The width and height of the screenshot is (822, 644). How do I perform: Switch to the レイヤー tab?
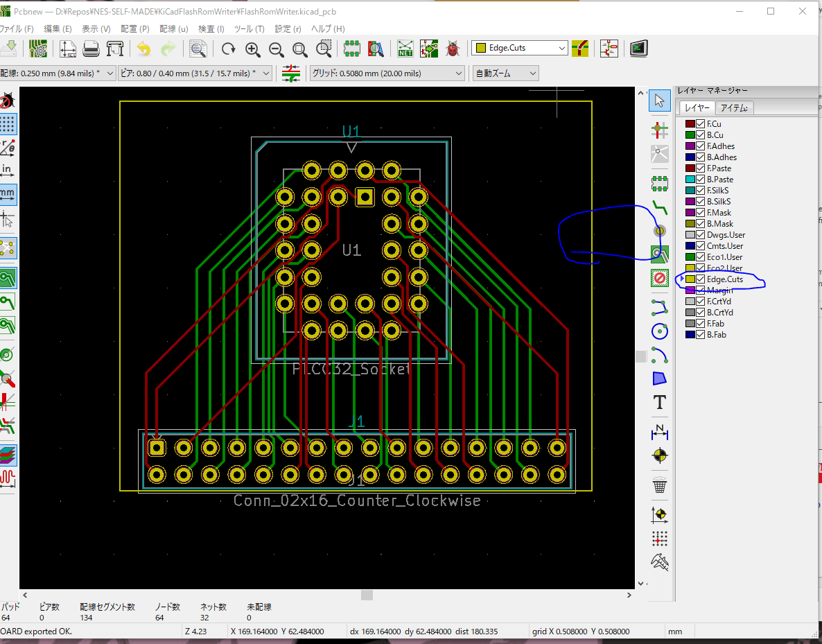(697, 108)
